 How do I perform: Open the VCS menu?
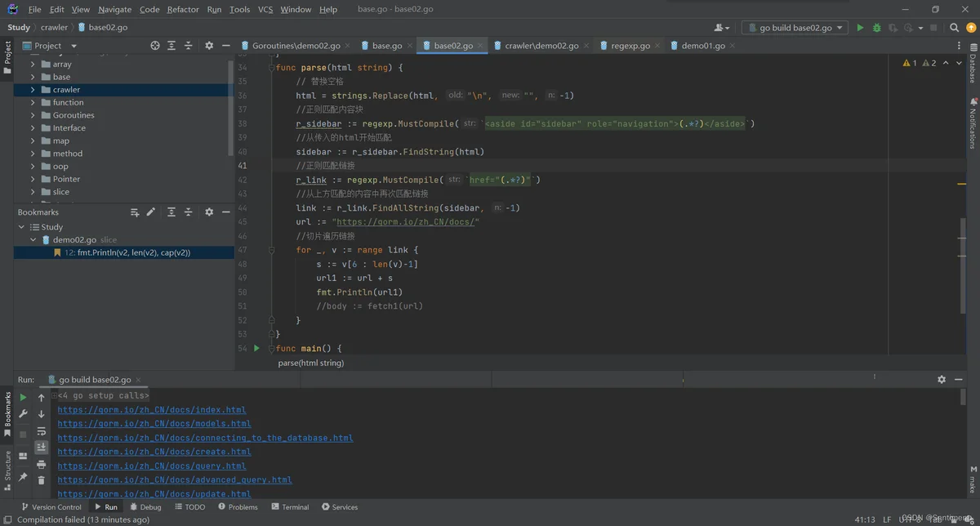click(x=265, y=10)
